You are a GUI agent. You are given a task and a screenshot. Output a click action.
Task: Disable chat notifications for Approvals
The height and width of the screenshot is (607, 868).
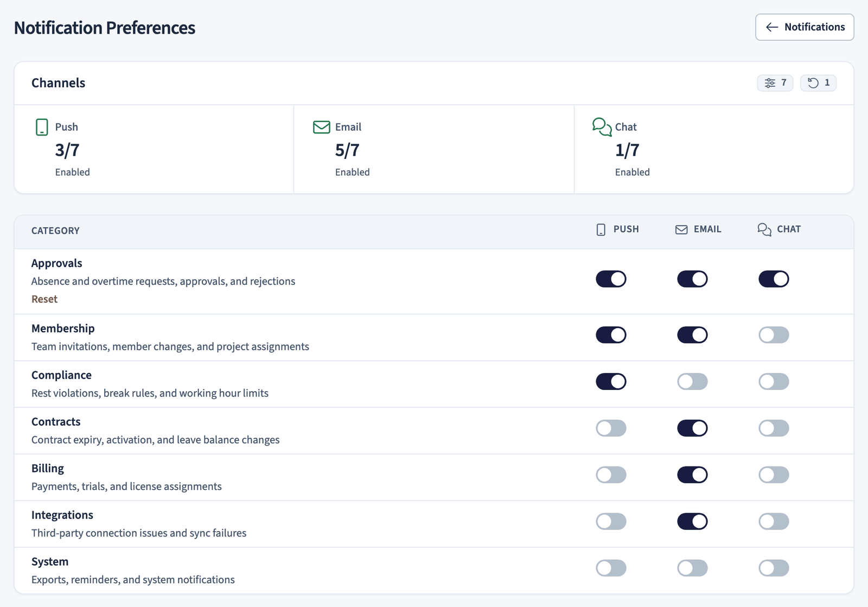(x=774, y=279)
